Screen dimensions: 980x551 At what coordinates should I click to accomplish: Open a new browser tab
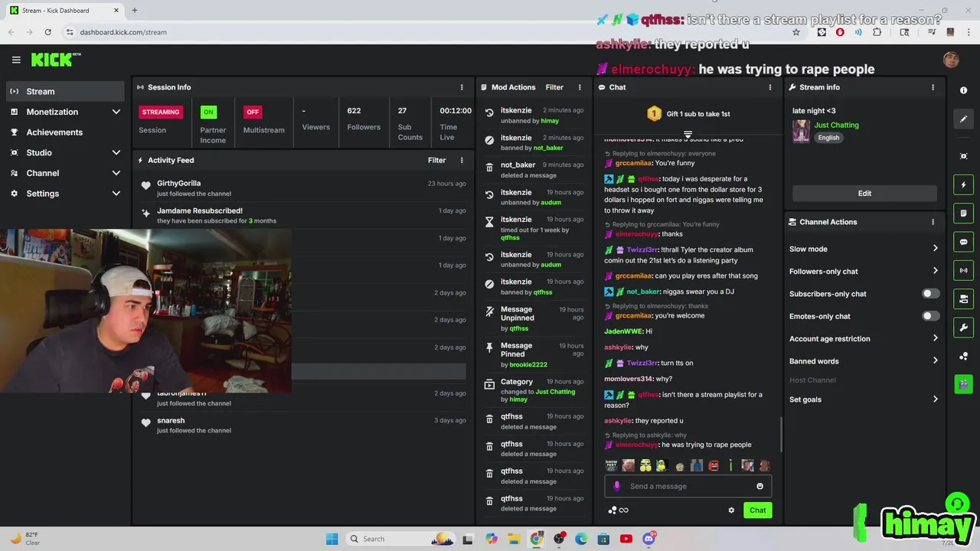pos(134,10)
